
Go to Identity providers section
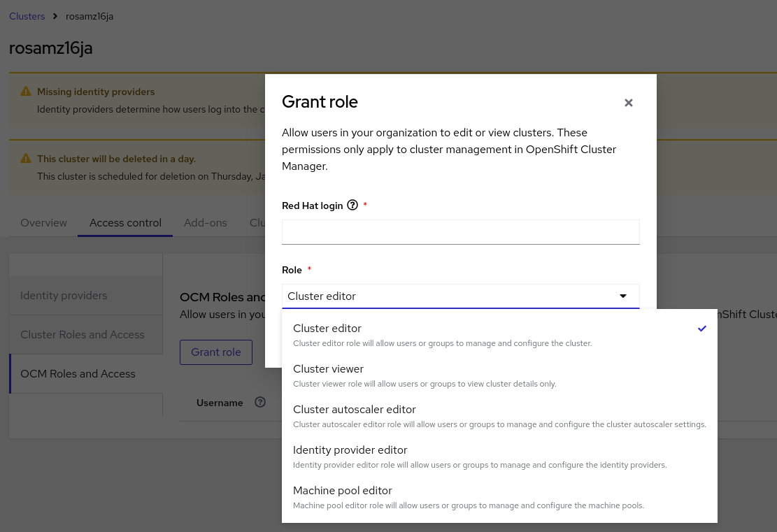64,296
